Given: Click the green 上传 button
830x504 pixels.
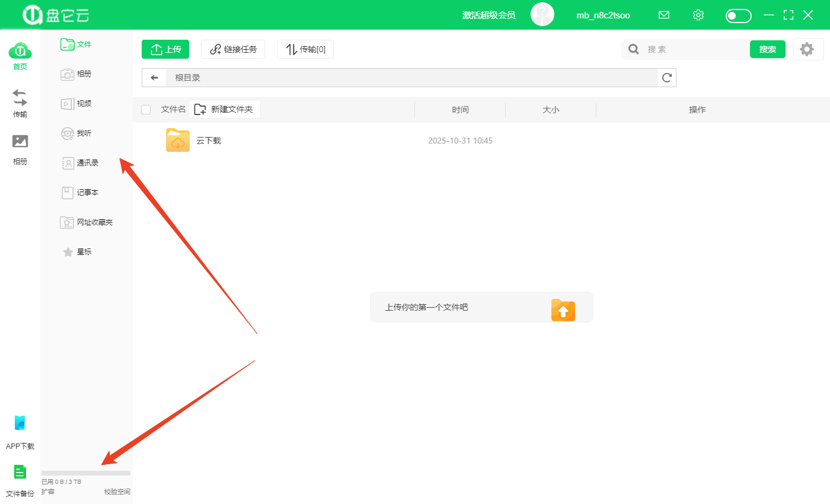Looking at the screenshot, I should 165,49.
